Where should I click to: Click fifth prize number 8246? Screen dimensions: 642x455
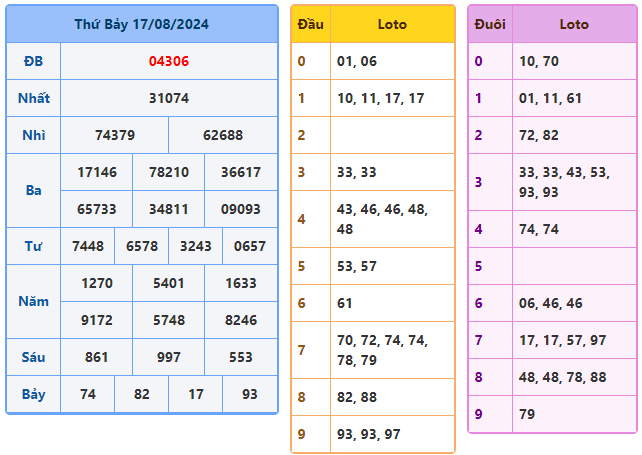point(240,320)
